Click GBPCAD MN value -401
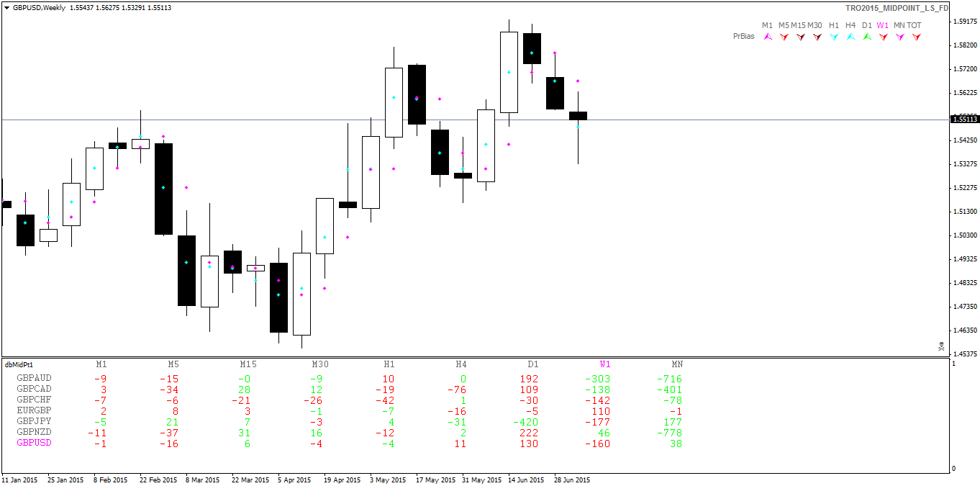Viewport: 980px width, 486px height. [x=669, y=390]
